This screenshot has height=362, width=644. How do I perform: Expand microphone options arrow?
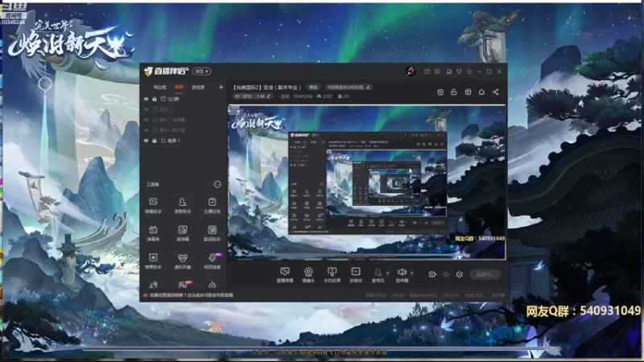coord(388,273)
